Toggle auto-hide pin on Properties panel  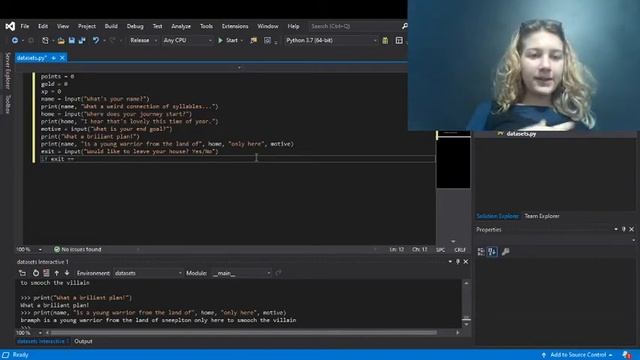click(624, 229)
